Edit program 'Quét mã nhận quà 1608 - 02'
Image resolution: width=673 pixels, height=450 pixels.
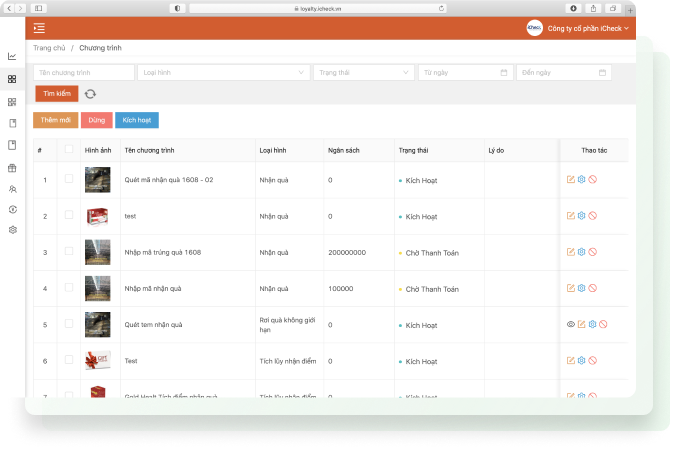coord(570,179)
